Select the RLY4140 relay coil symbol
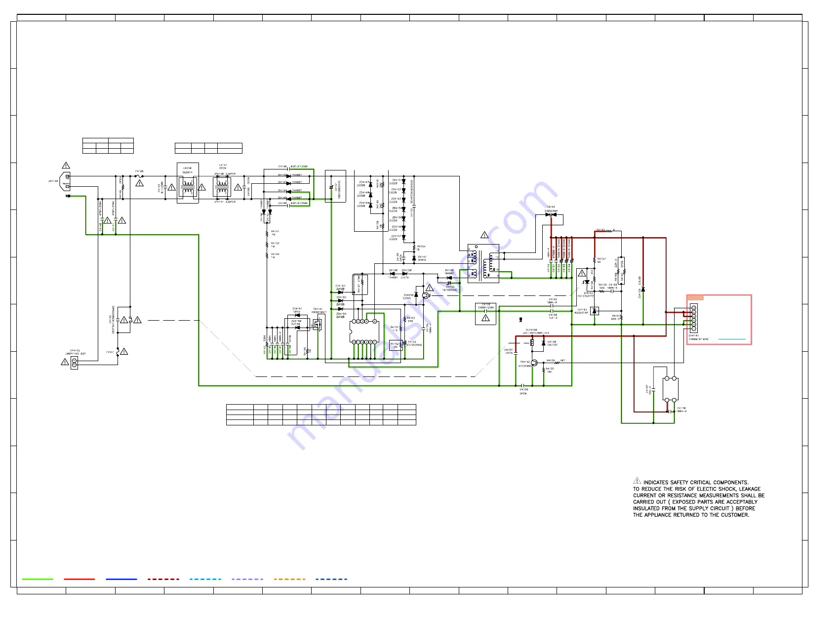Image resolution: width=840 pixels, height=624 pixels. [532, 342]
